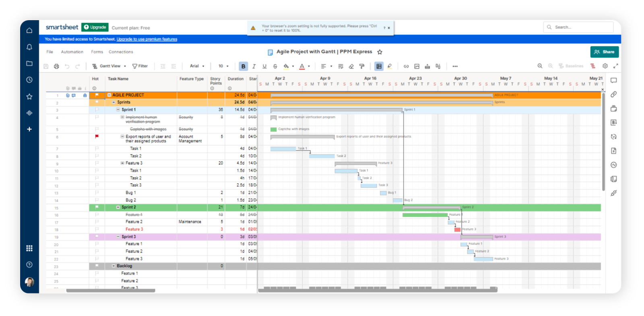Toggle wrap text in the toolbar
644x316 pixels.
tap(341, 66)
